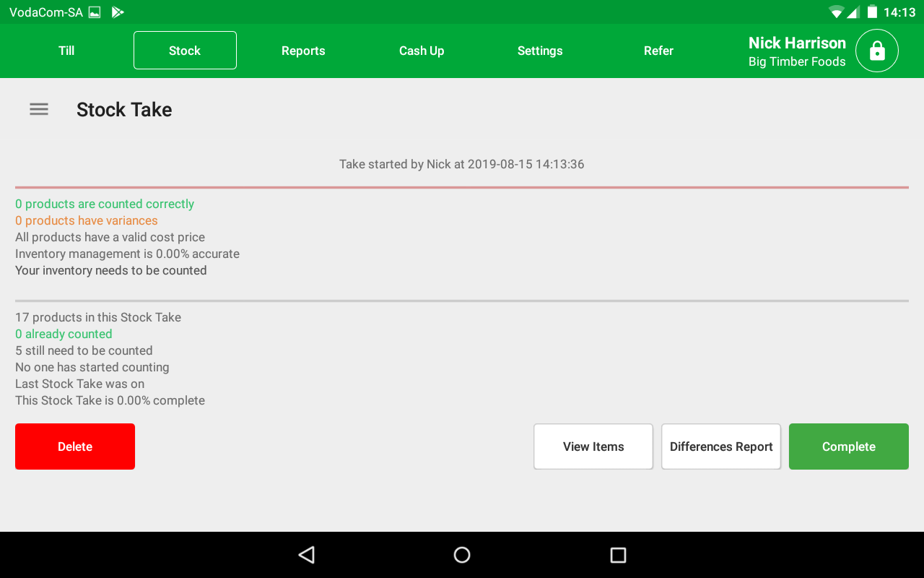The image size is (924, 578).
Task: Tap 'All products have a valid cost price'
Action: [110, 237]
